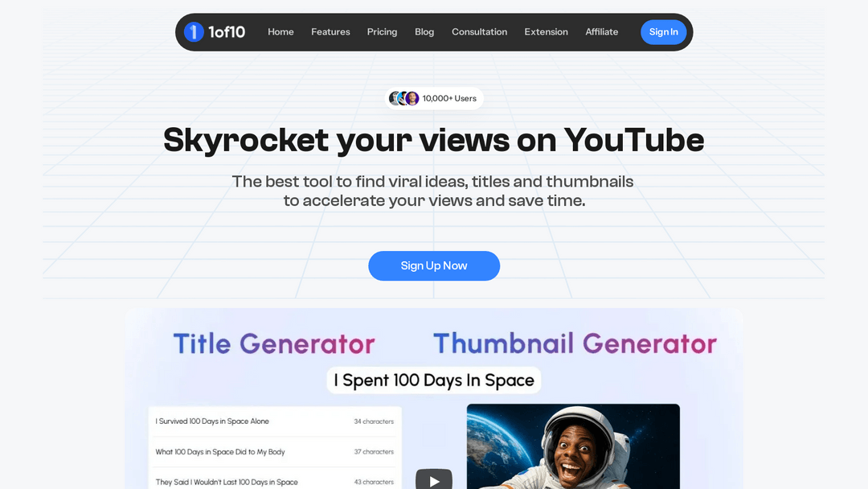Click the Sign Up Now button
The image size is (868, 489).
(434, 266)
